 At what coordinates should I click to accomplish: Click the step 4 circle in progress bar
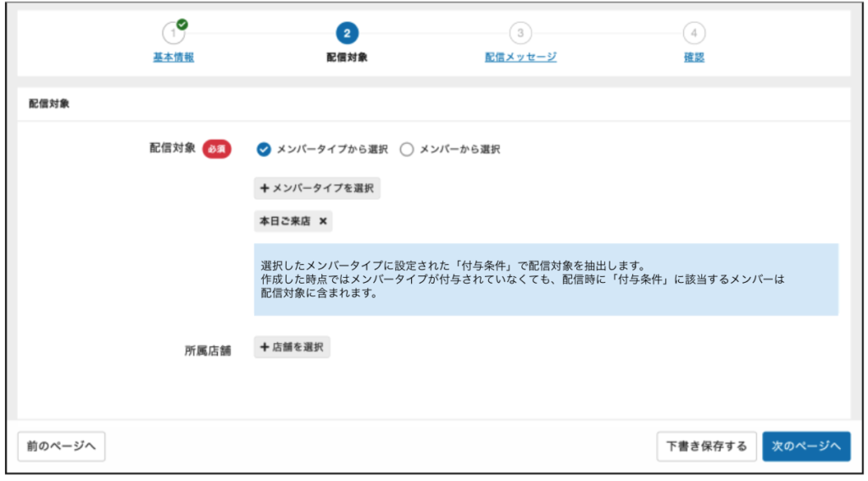[694, 34]
